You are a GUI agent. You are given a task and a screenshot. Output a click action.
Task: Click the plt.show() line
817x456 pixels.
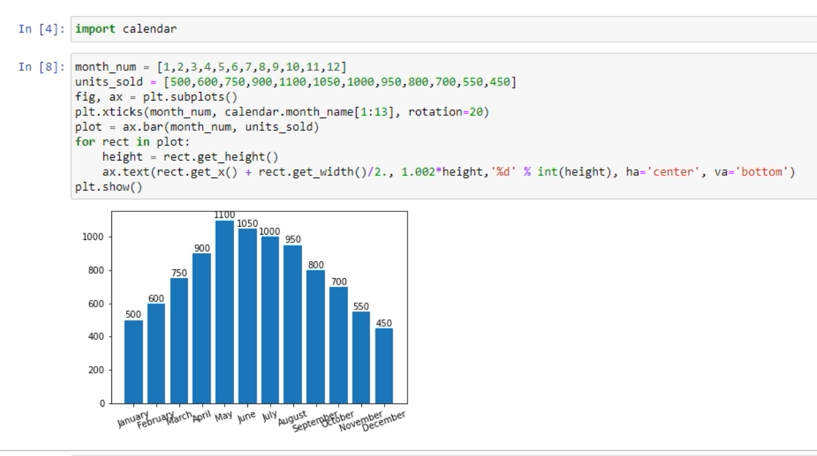pyautogui.click(x=109, y=187)
